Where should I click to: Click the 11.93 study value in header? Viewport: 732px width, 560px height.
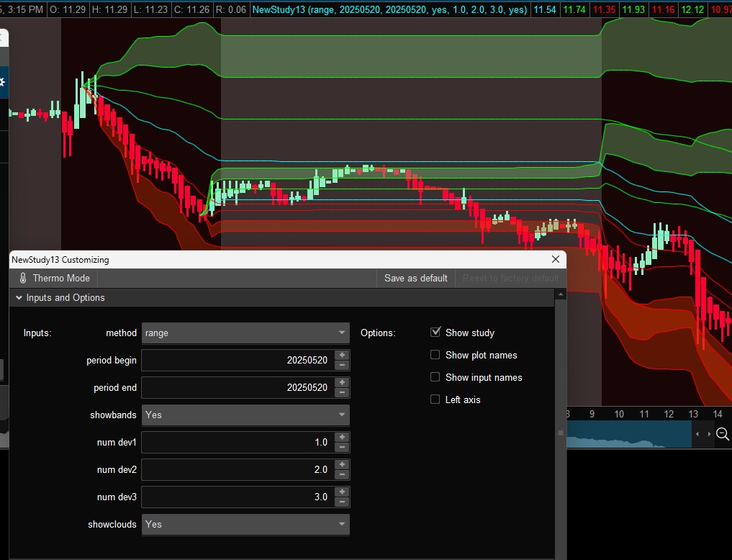(633, 9)
